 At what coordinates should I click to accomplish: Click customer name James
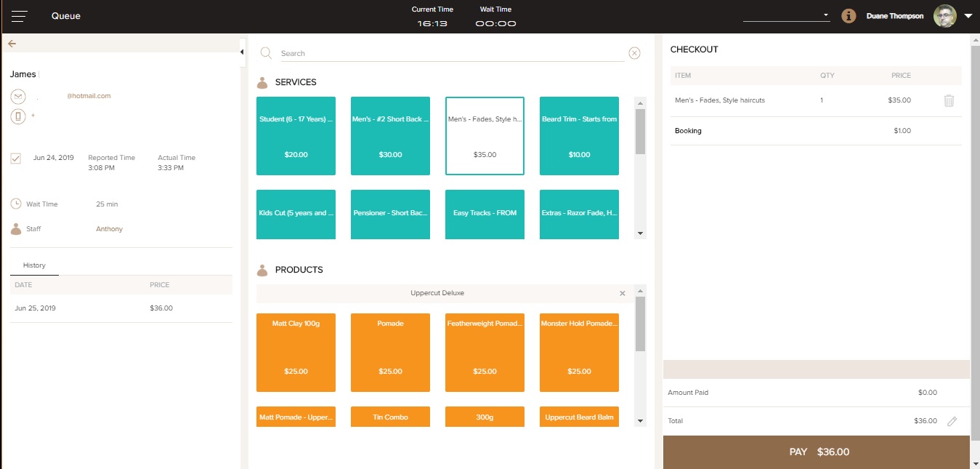pos(23,74)
